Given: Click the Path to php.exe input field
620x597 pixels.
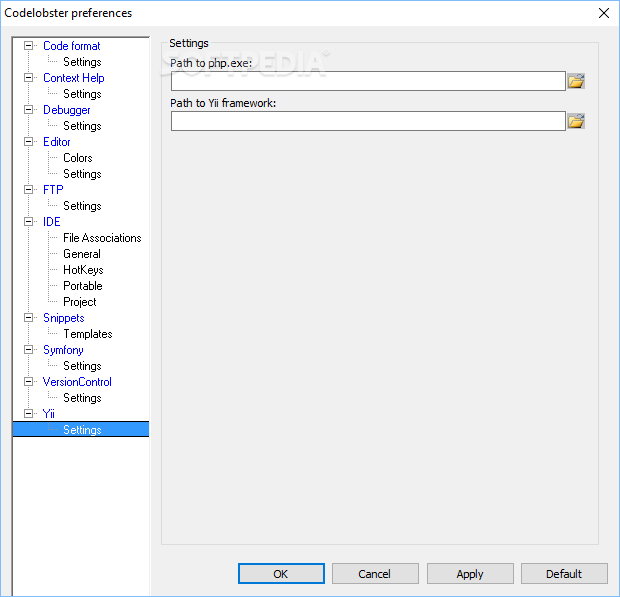Looking at the screenshot, I should click(x=368, y=81).
